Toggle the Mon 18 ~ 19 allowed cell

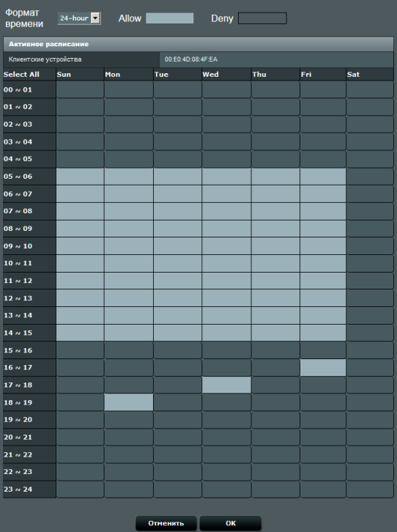tap(128, 402)
